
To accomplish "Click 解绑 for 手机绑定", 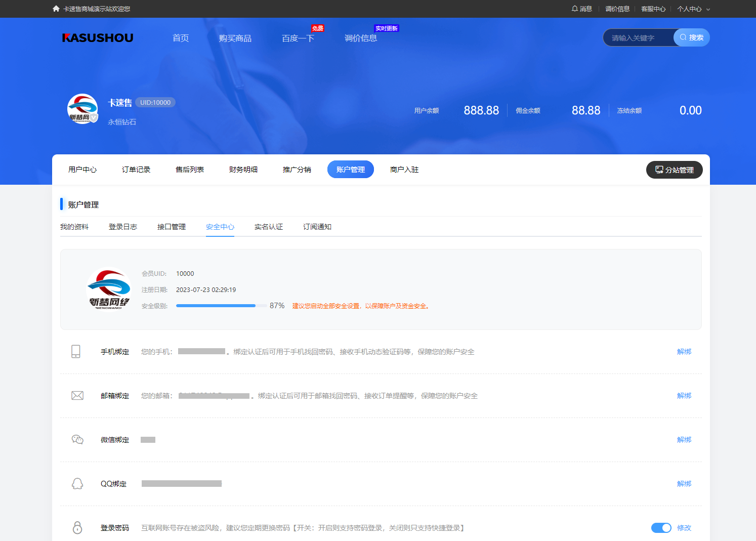I will coord(684,352).
